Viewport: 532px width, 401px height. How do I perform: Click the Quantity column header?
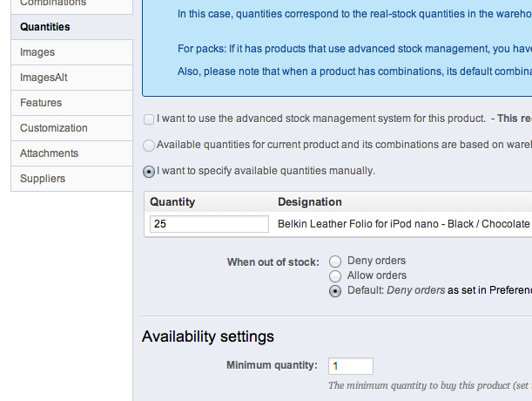click(x=172, y=202)
